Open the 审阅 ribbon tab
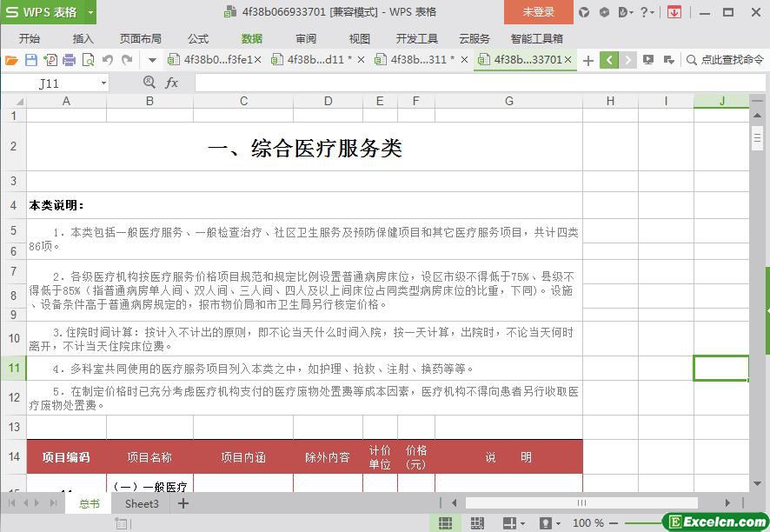 pos(306,38)
